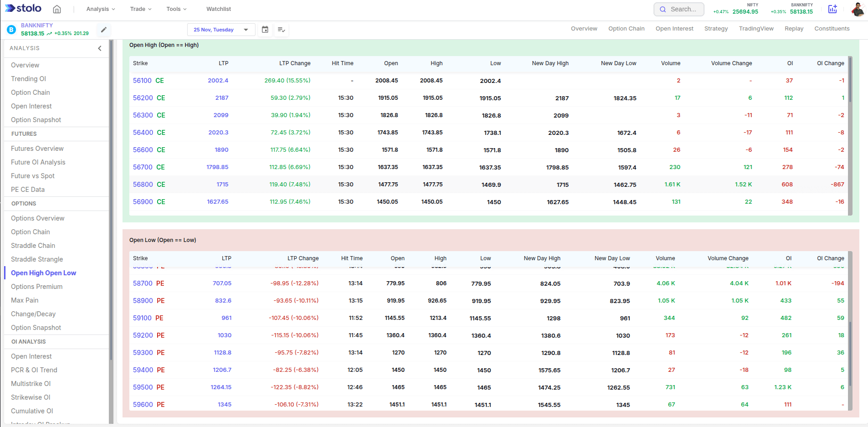Click the BANKNIFTY B badge icon
This screenshot has width=868, height=427.
11,30
